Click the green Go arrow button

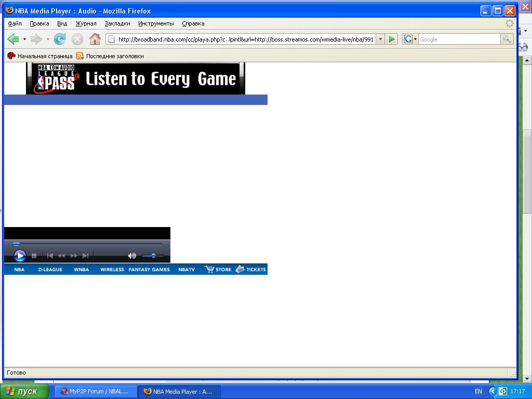tap(392, 39)
